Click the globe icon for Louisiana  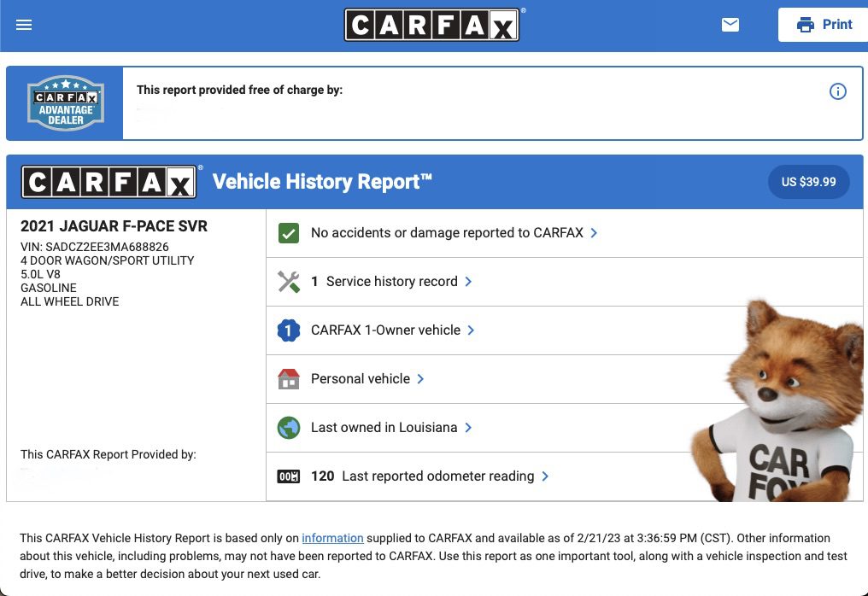[289, 428]
